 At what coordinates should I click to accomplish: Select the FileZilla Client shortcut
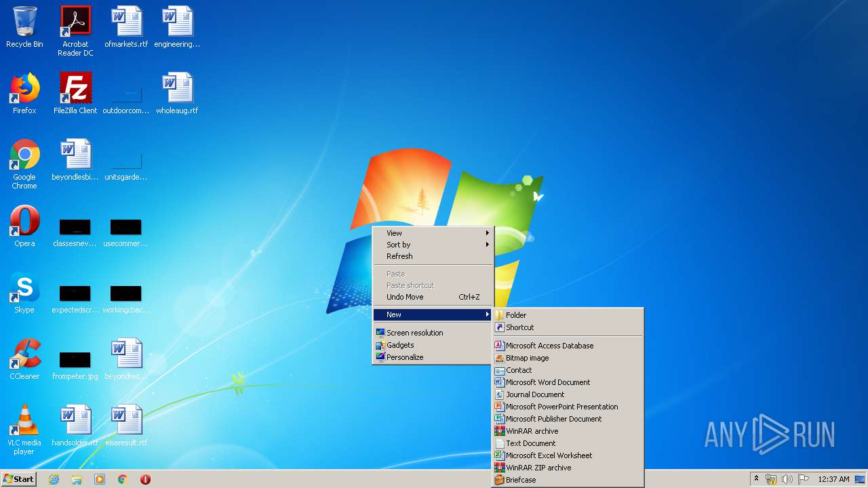75,94
